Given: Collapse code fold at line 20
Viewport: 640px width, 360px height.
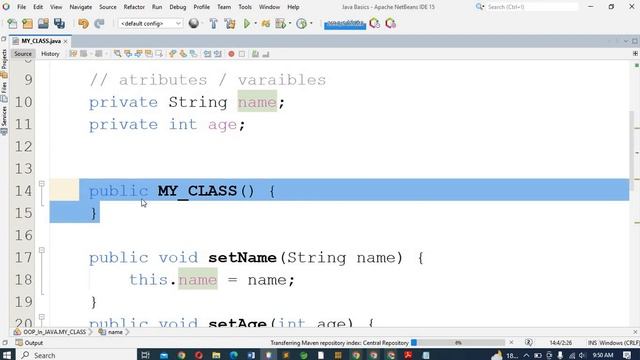Looking at the screenshot, I should 42,317.
